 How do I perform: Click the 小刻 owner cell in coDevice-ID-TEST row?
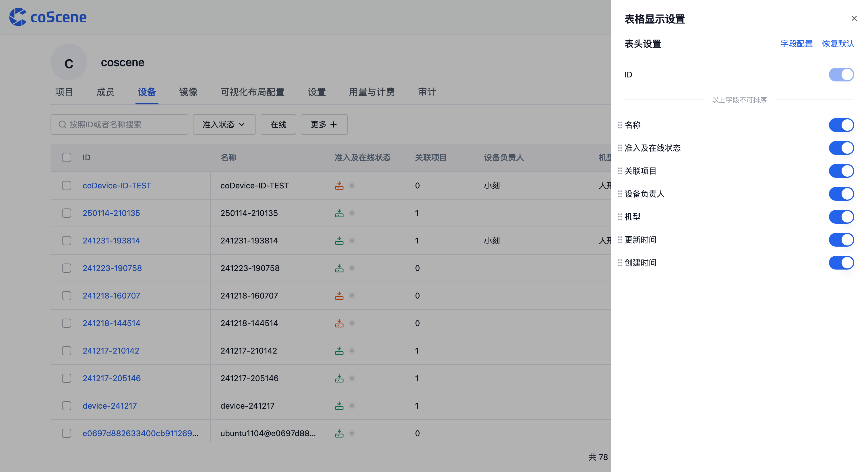(492, 186)
